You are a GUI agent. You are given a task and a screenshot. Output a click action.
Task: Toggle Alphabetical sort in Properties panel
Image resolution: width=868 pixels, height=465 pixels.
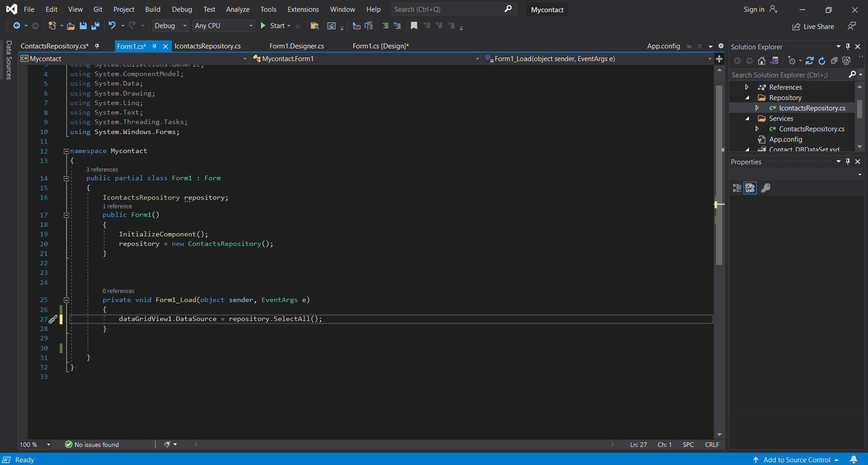[x=750, y=188]
